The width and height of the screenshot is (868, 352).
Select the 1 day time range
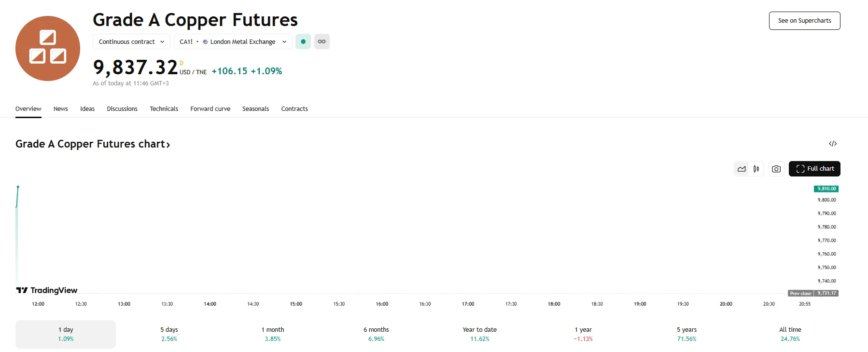66,334
